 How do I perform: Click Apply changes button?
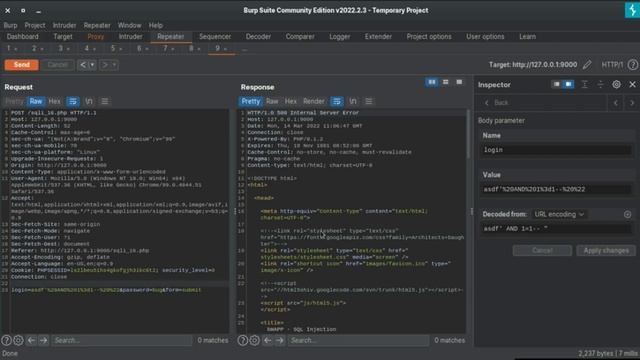click(x=606, y=250)
